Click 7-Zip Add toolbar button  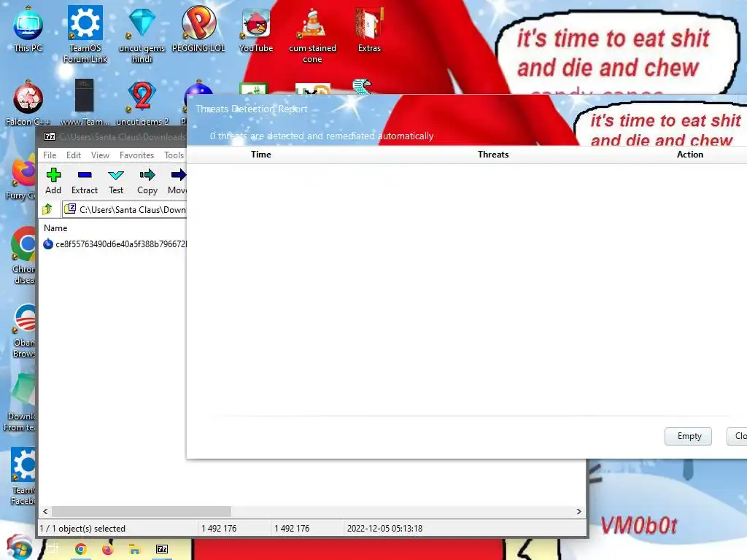pos(53,181)
